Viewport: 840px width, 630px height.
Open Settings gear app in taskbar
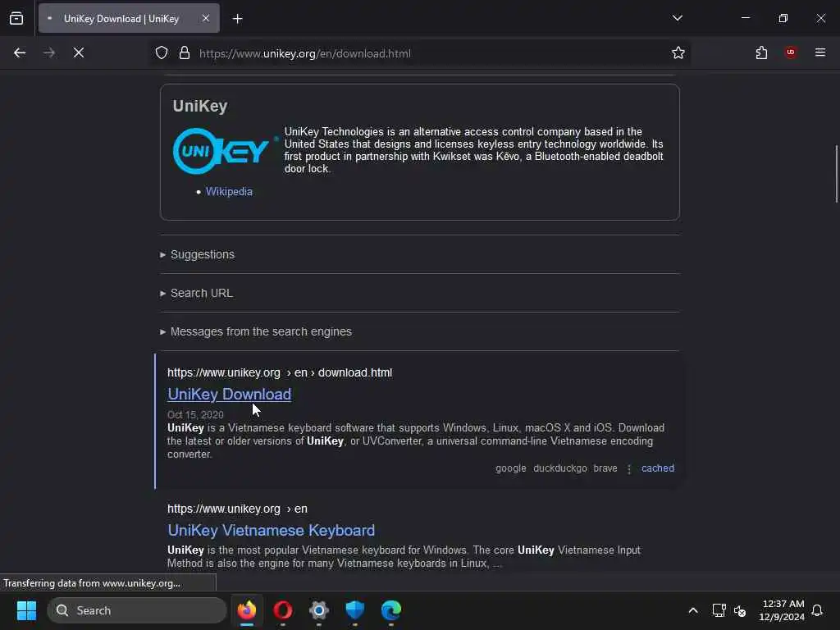(319, 610)
